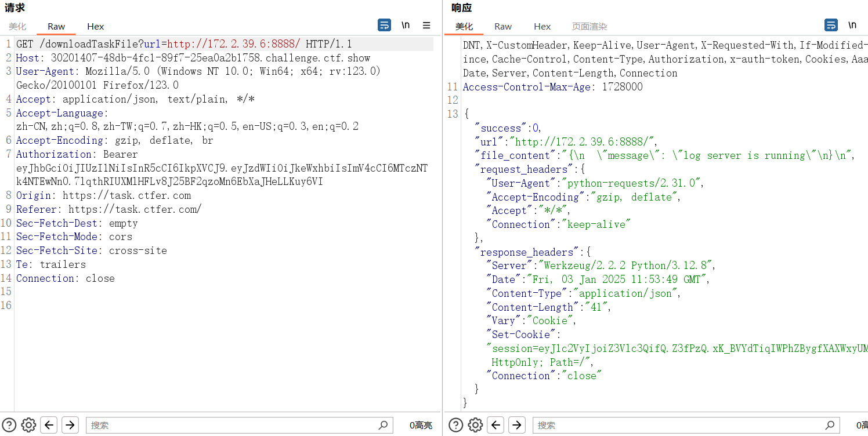Click the "success":0 JSON entry
This screenshot has height=436, width=868.
508,128
